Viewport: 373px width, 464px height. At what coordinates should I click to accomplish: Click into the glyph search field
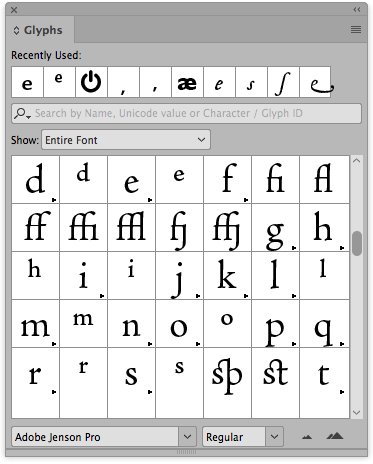[187, 113]
